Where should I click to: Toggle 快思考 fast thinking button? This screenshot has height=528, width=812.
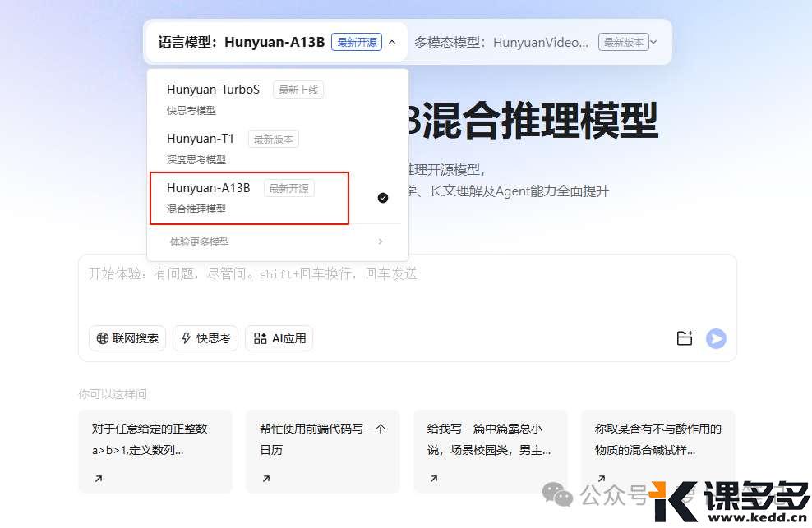tap(205, 338)
